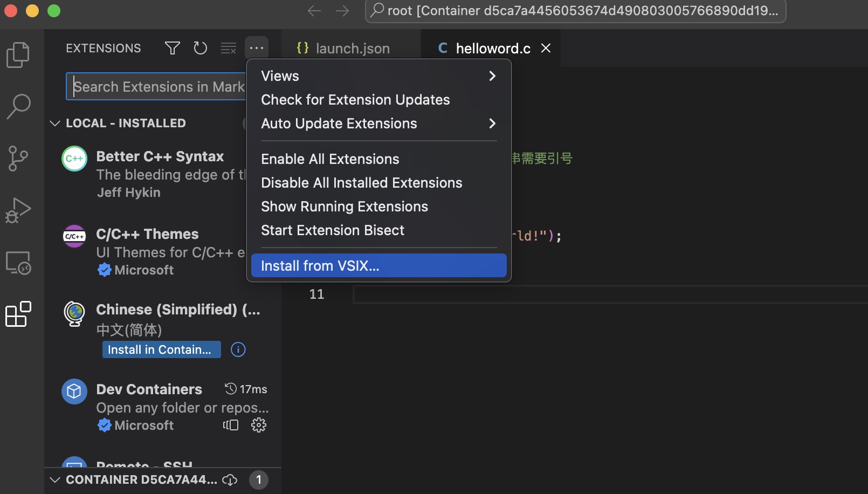This screenshot has width=868, height=494.
Task: Focus the Search Extensions input field
Action: pyautogui.click(x=157, y=87)
